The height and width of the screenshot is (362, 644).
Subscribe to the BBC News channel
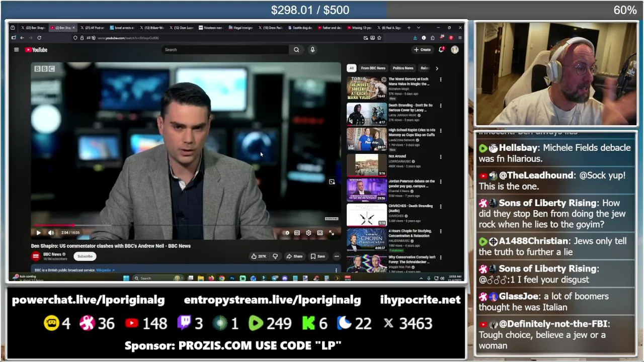point(85,256)
